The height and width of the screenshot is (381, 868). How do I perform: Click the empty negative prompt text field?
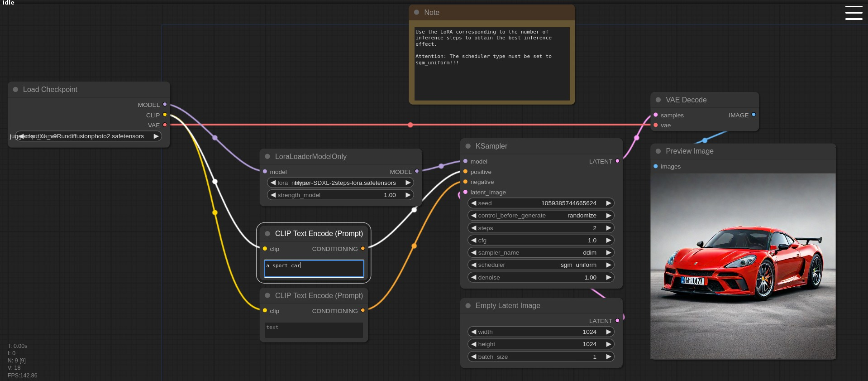click(x=314, y=330)
